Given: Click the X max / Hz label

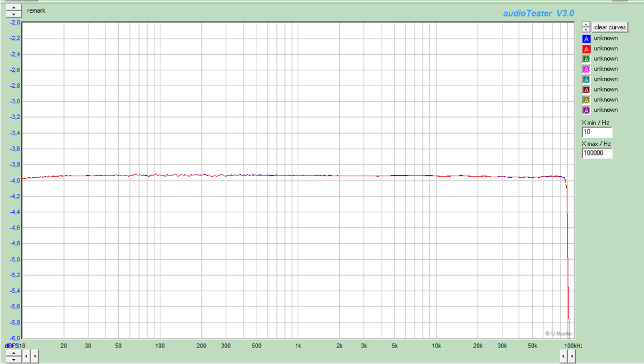Looking at the screenshot, I should (x=596, y=144).
